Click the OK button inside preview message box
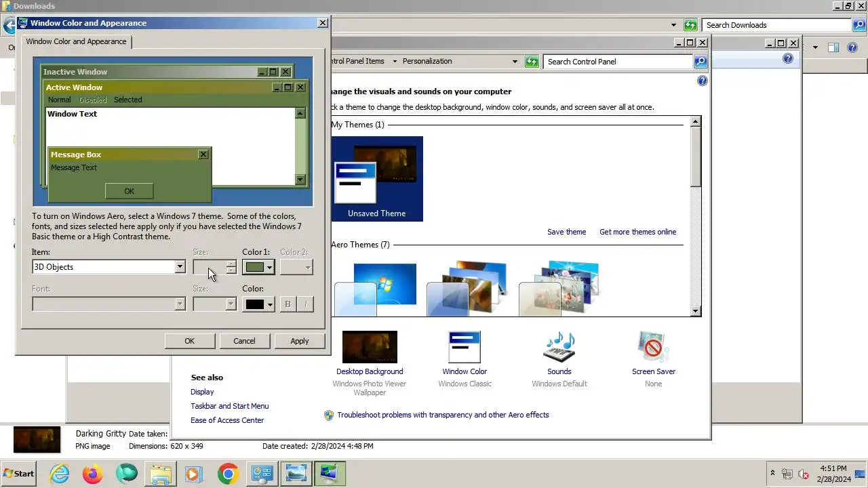Screen dimensions: 868x488 [x=129, y=191]
